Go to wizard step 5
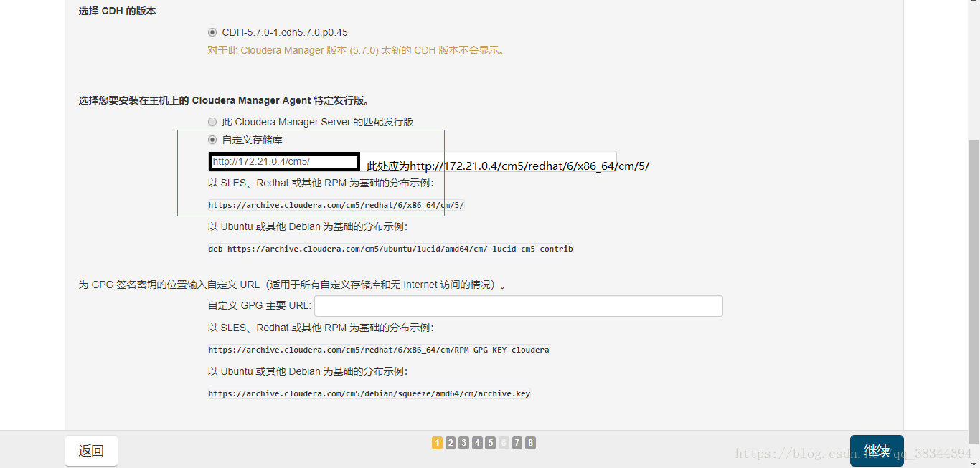 pyautogui.click(x=490, y=443)
